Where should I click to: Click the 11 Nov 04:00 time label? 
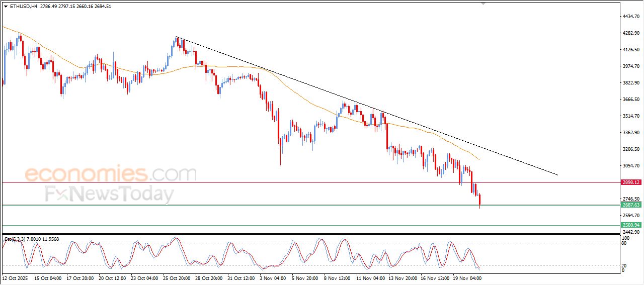point(369,277)
